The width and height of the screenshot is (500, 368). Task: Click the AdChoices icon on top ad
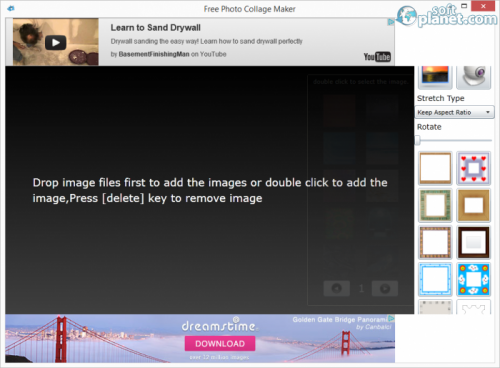391,22
